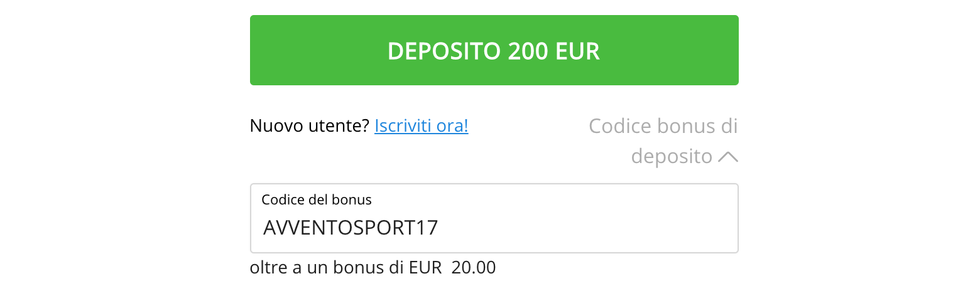Click the Codice del bonus field label
Image resolution: width=980 pixels, height=286 pixels.
317,200
